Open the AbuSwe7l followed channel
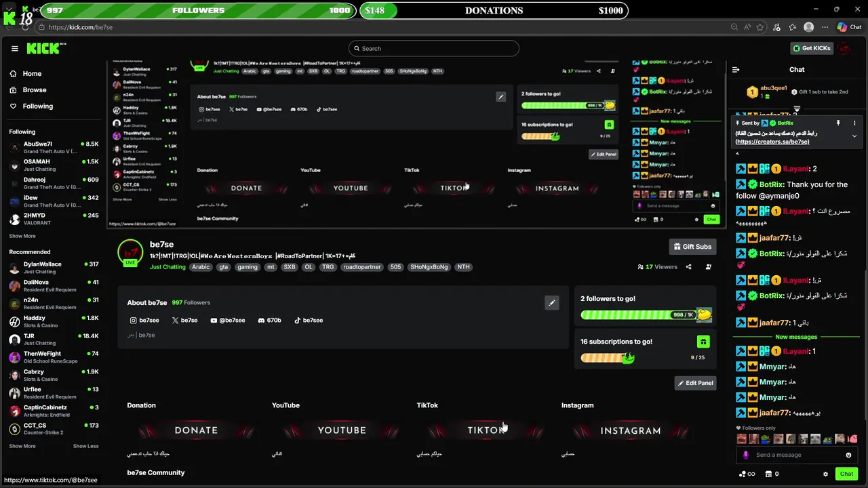The height and width of the screenshot is (488, 868). click(54, 147)
